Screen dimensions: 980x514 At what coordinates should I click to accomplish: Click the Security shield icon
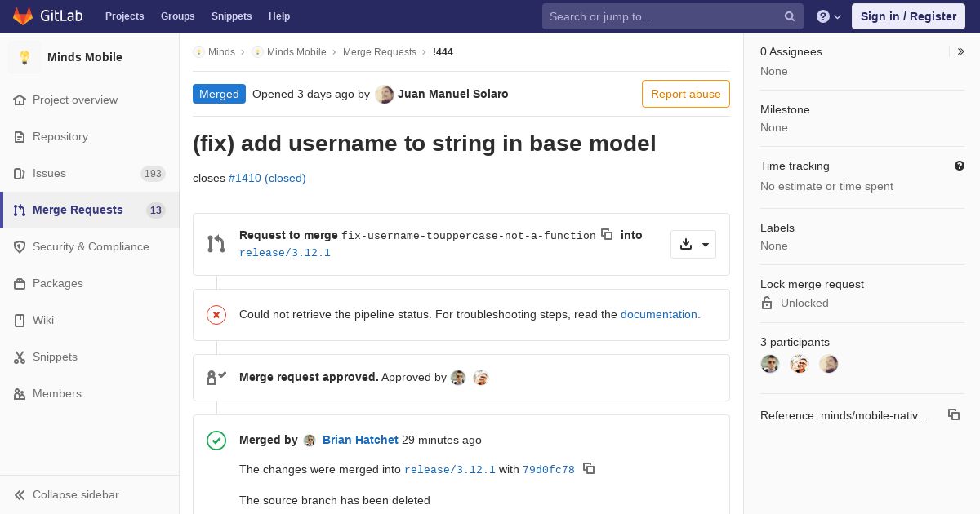click(x=20, y=246)
